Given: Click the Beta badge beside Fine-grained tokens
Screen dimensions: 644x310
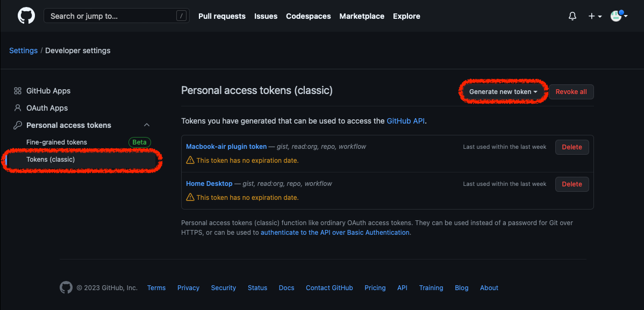Looking at the screenshot, I should coord(140,142).
